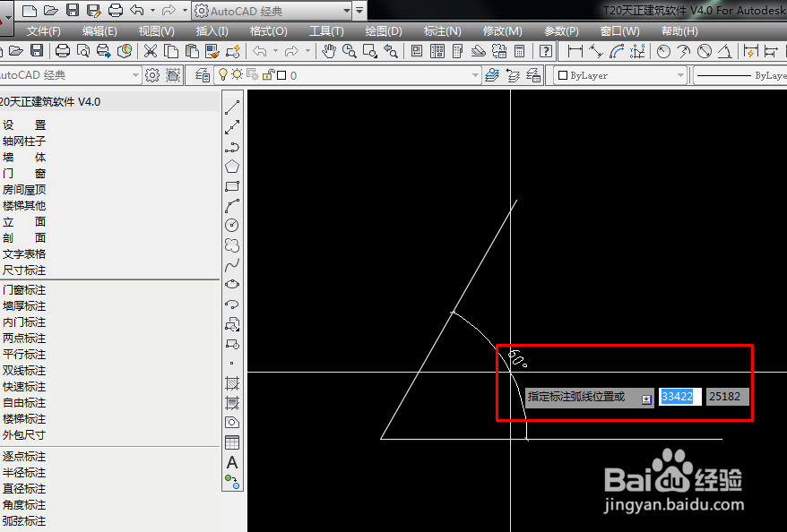Click the Angular dimension icon
787x532 pixels.
pos(724,51)
